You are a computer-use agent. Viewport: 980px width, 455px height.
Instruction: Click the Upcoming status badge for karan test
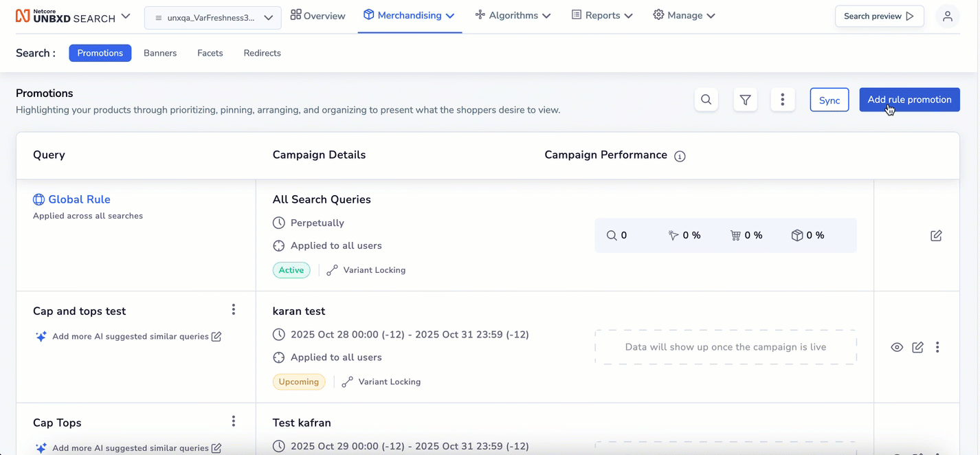click(x=299, y=381)
